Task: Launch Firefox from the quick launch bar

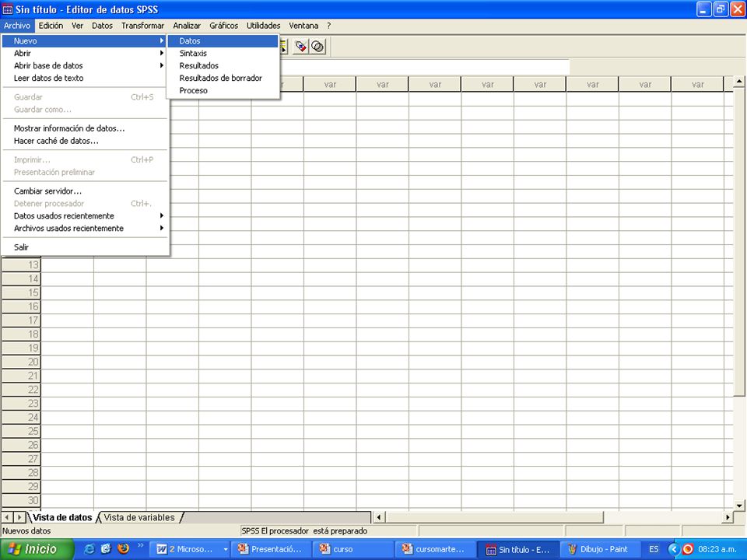Action: pyautogui.click(x=124, y=549)
